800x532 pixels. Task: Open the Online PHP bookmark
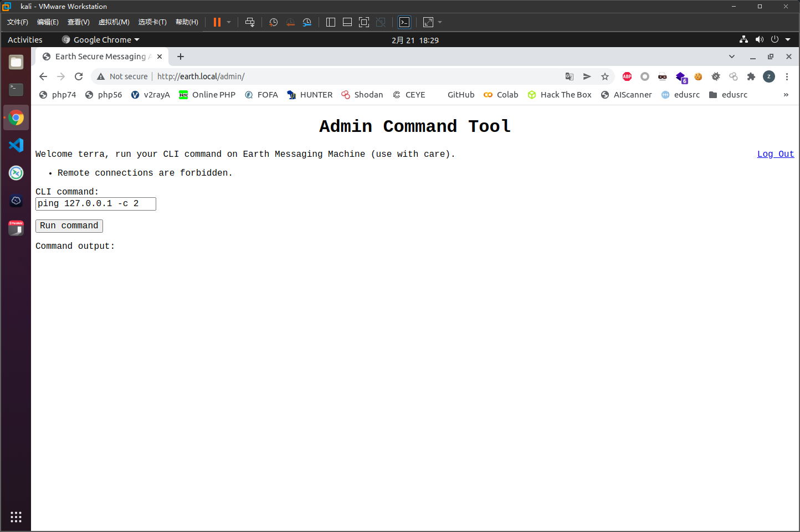207,95
